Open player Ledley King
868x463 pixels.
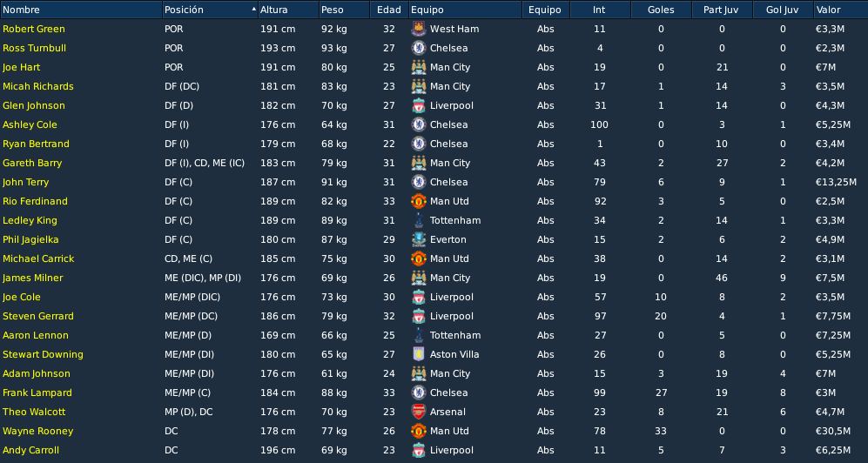30,220
